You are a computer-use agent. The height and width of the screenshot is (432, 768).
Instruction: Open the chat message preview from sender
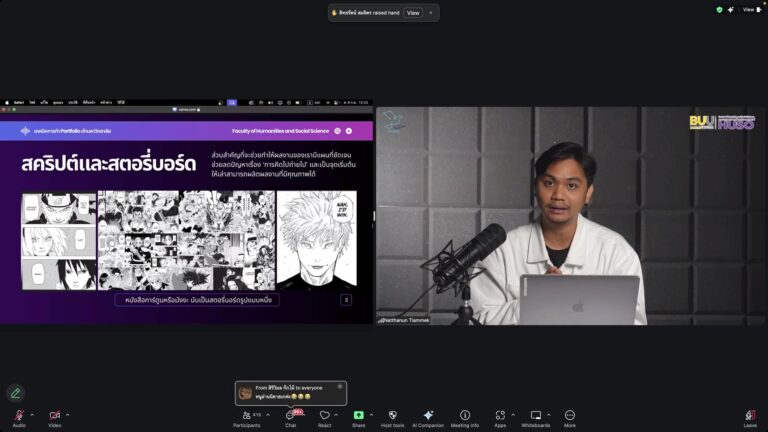(291, 393)
